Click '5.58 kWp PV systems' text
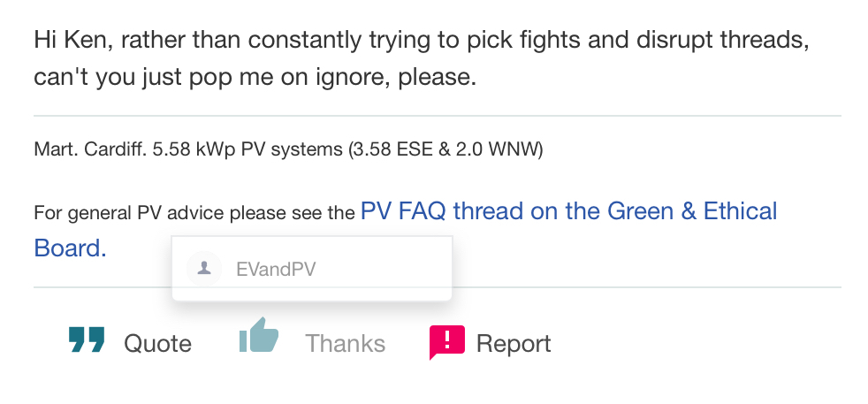The height and width of the screenshot is (404, 868). tap(247, 149)
